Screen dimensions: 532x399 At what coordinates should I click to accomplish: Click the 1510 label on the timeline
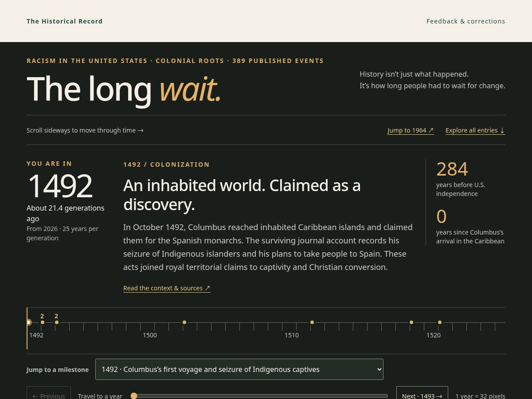coord(292,335)
